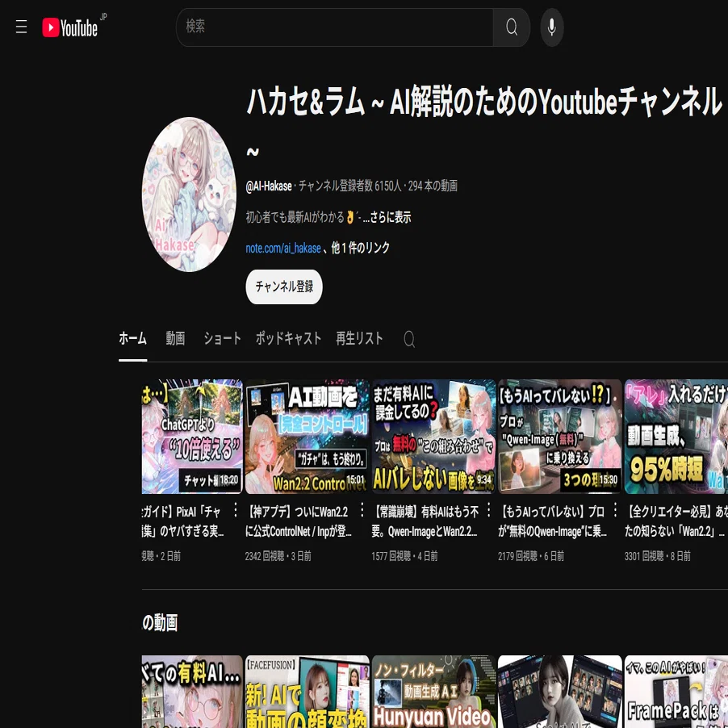Screen dimensions: 728x728
Task: Click the channel search magnifier icon
Action: point(409,339)
